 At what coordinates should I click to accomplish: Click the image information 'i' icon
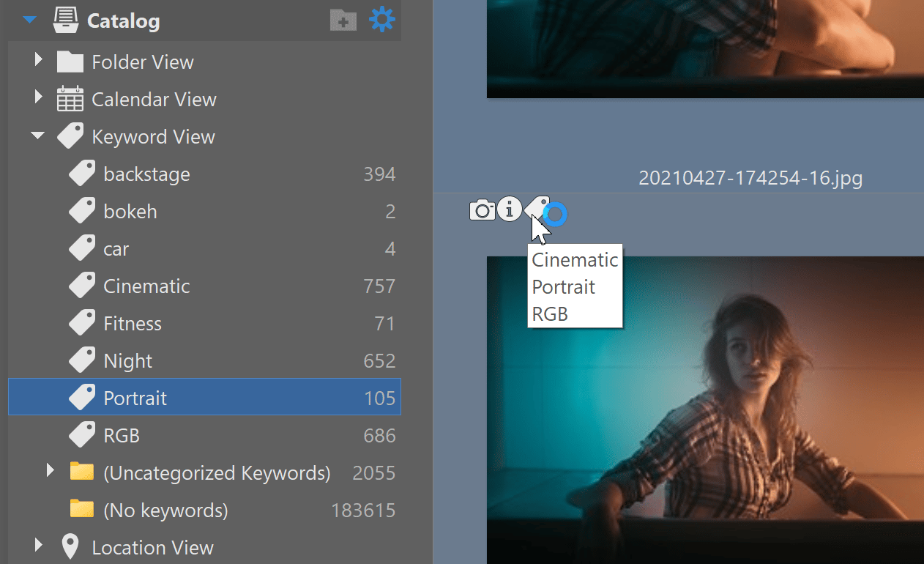coord(510,209)
